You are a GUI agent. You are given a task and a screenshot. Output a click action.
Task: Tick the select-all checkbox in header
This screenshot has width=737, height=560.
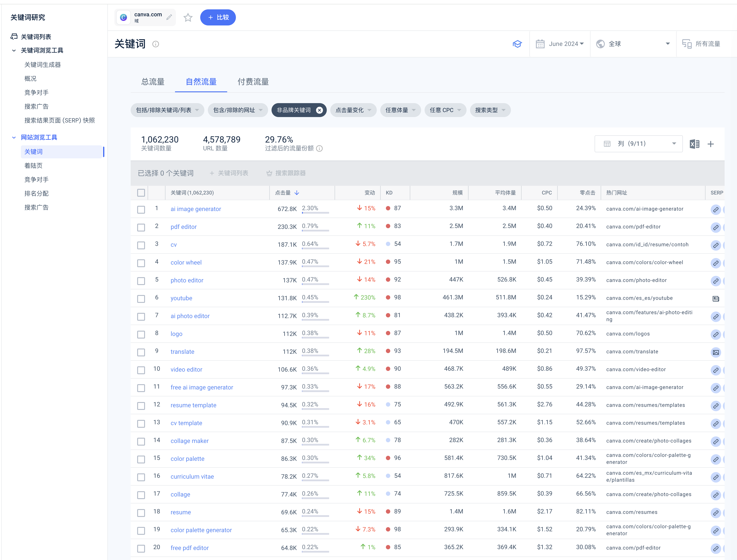tap(141, 193)
